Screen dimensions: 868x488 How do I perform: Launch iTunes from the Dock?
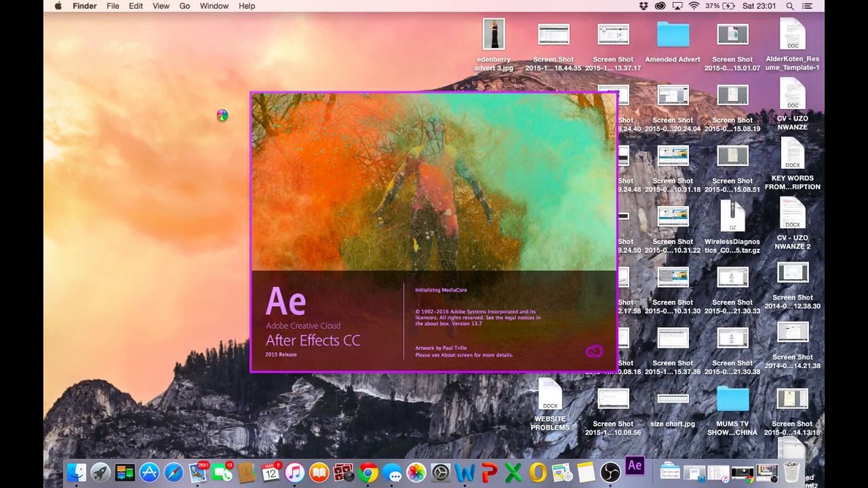295,472
